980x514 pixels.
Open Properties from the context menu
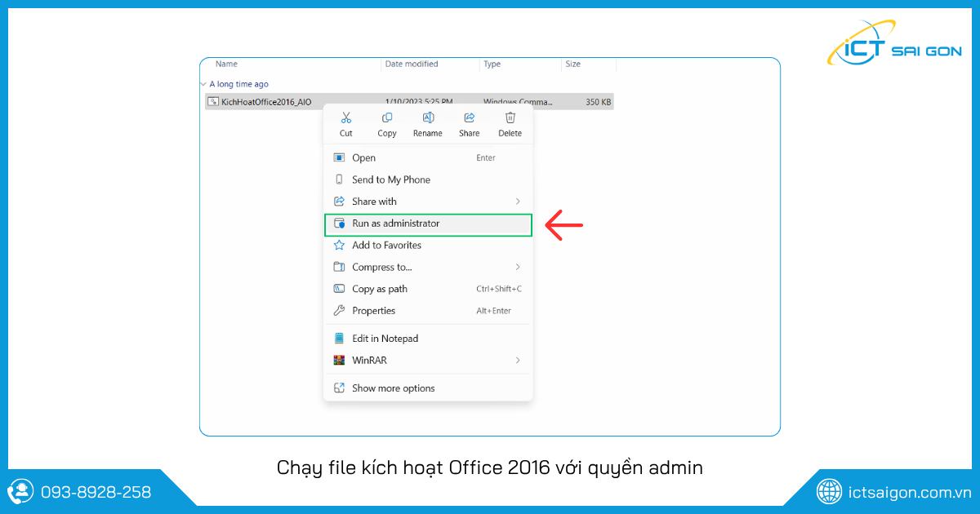(x=428, y=311)
